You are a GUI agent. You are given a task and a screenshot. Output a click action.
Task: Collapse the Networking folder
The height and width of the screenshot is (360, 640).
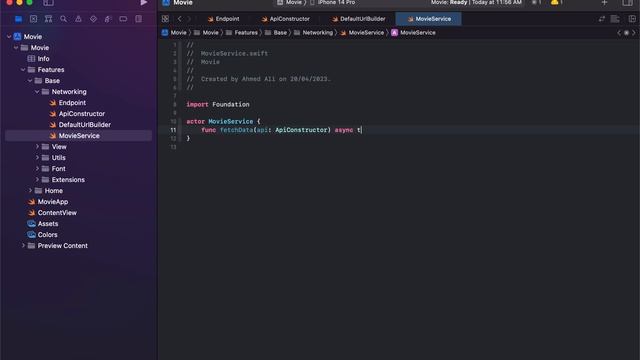tap(37, 92)
